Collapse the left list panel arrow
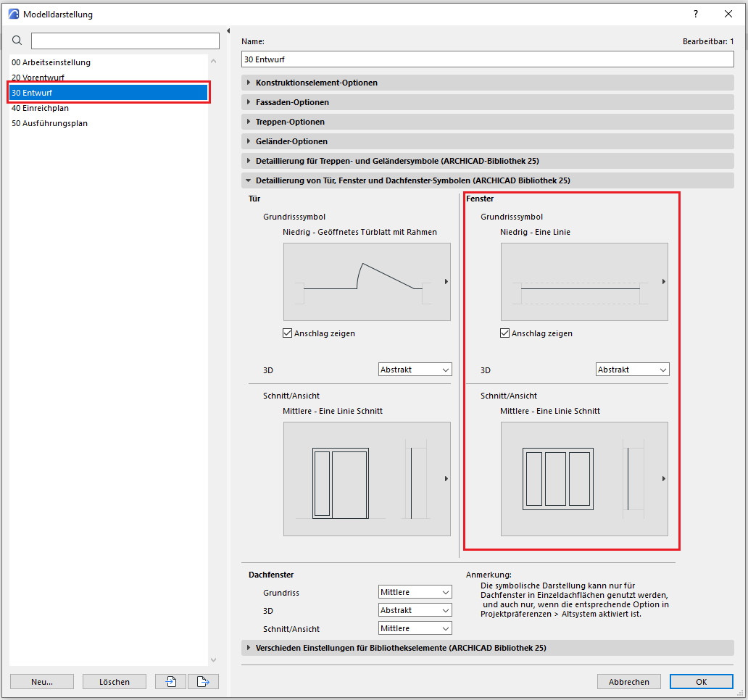 pos(228,31)
